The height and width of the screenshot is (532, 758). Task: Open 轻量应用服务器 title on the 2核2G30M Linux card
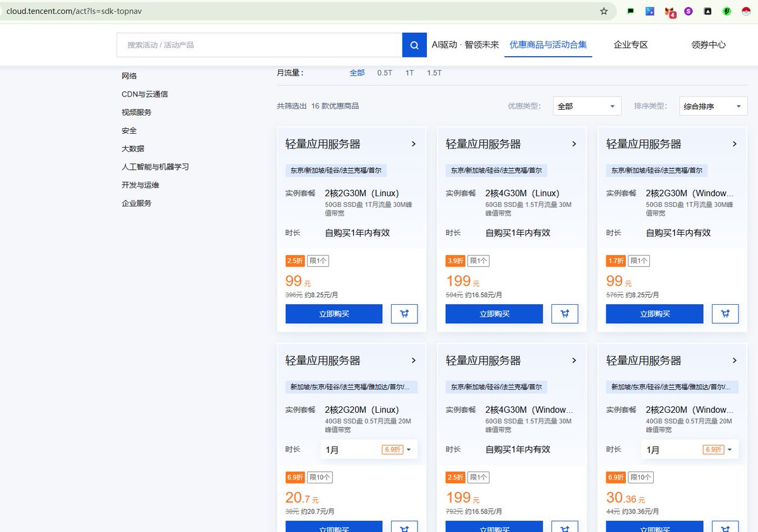click(323, 145)
